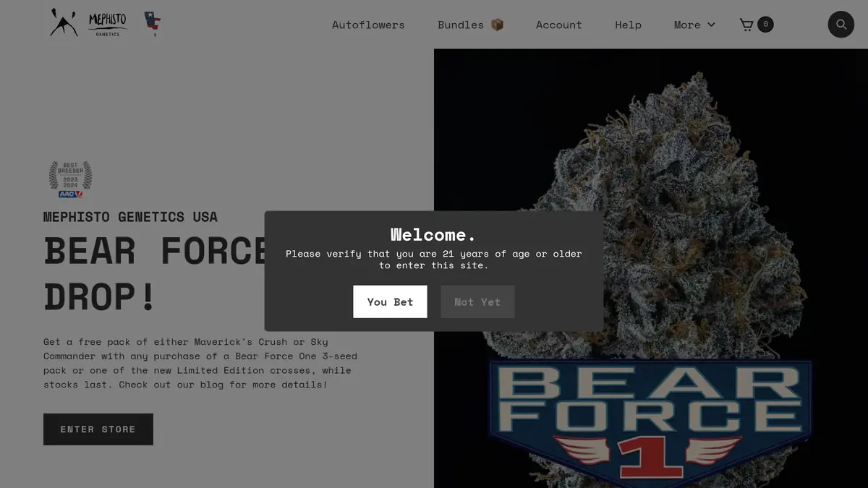Viewport: 868px width, 488px height.
Task: Go to the Account page
Action: (558, 25)
